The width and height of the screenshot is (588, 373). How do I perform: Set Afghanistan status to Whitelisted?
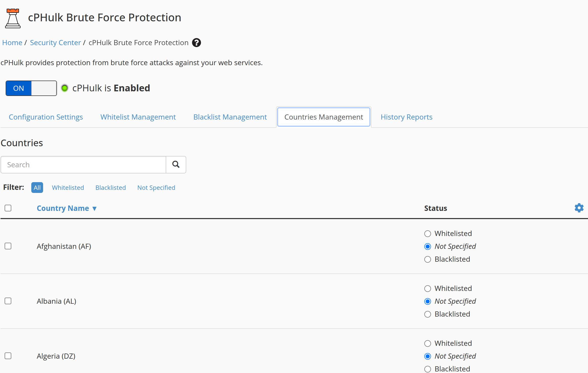(x=428, y=234)
